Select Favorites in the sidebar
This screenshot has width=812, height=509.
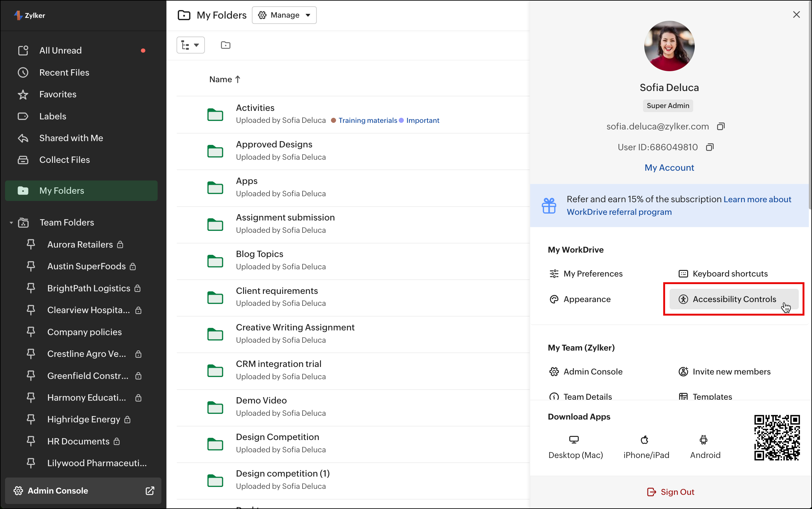coord(58,94)
